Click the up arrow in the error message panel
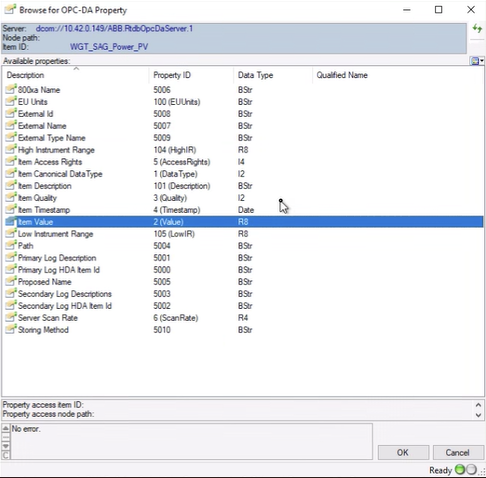Image resolution: width=486 pixels, height=478 pixels. pos(6,428)
